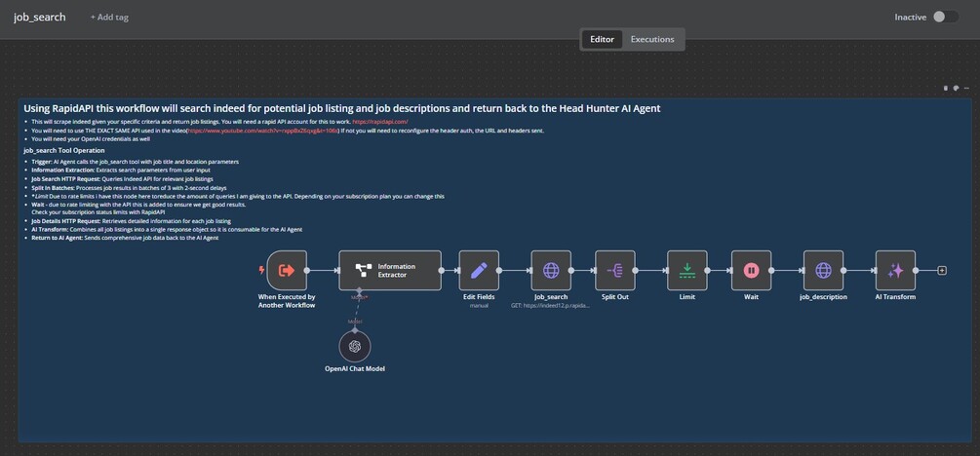Select the AI Transform node
This screenshot has width=980, height=456.
tap(895, 271)
